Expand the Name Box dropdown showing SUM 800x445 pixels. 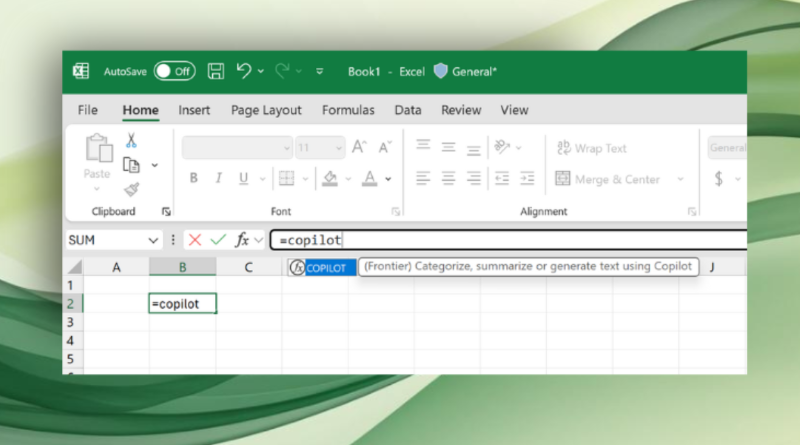click(x=153, y=240)
